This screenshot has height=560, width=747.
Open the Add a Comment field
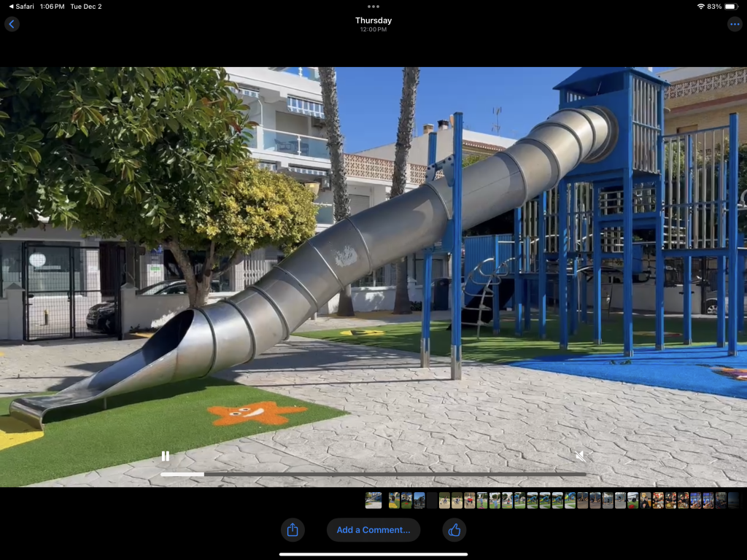coord(373,530)
